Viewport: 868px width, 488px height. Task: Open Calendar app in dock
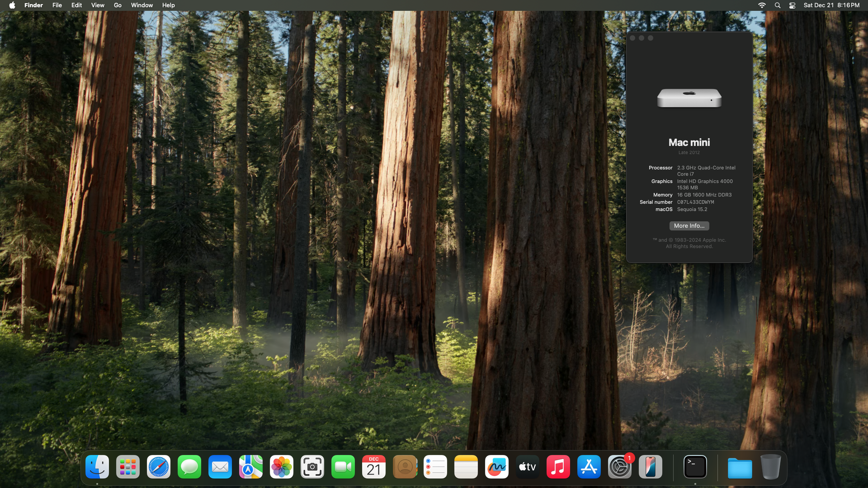click(373, 467)
